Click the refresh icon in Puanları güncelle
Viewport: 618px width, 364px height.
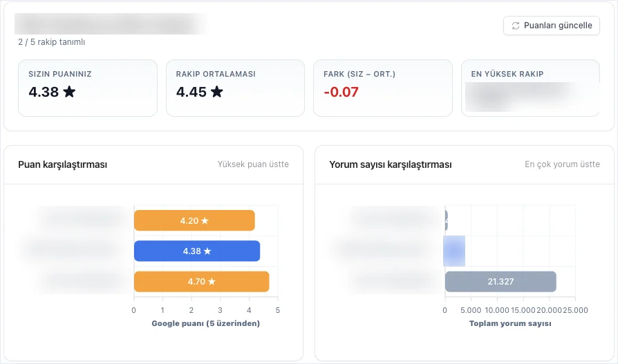tap(516, 26)
